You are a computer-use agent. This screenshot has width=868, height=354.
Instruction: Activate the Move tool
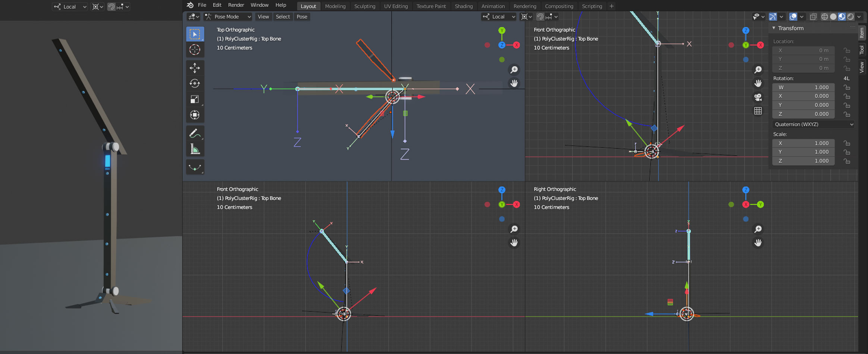[195, 68]
